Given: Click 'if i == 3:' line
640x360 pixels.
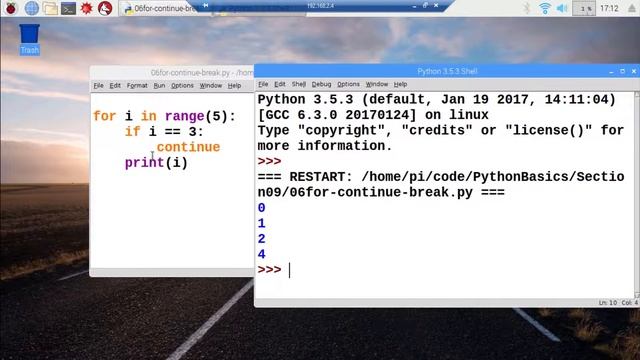Looking at the screenshot, I should tap(164, 131).
